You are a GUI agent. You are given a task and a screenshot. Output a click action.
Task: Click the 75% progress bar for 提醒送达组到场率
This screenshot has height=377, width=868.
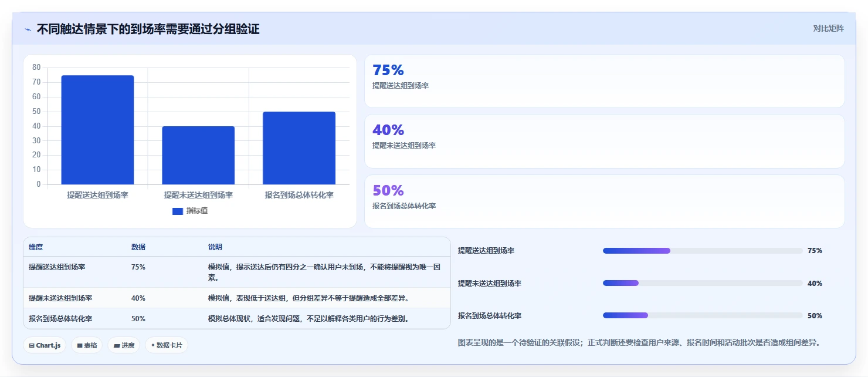(x=703, y=251)
